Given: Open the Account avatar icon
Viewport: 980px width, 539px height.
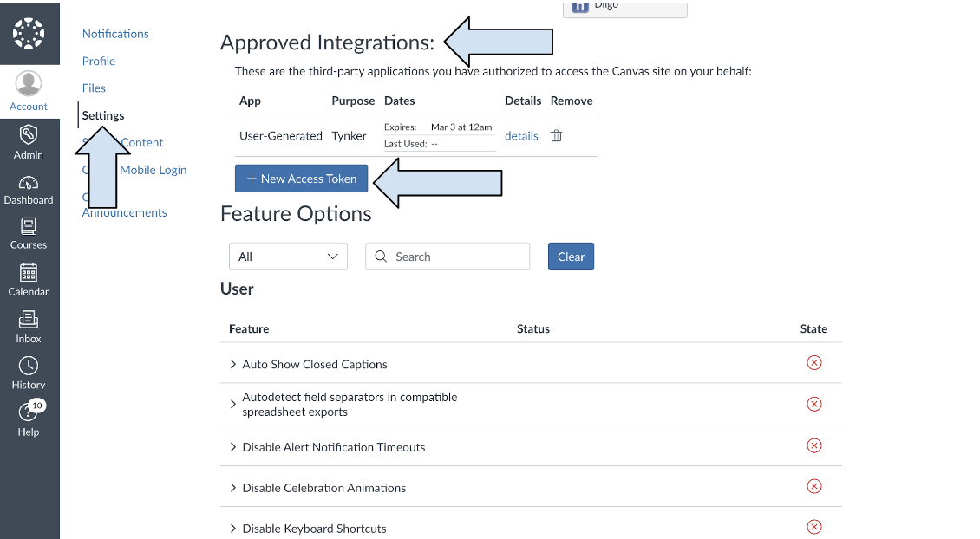Looking at the screenshot, I should pyautogui.click(x=29, y=84).
